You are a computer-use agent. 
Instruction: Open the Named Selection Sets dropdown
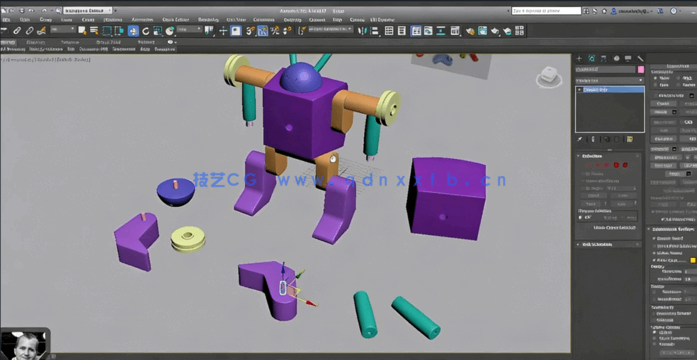[x=331, y=29]
